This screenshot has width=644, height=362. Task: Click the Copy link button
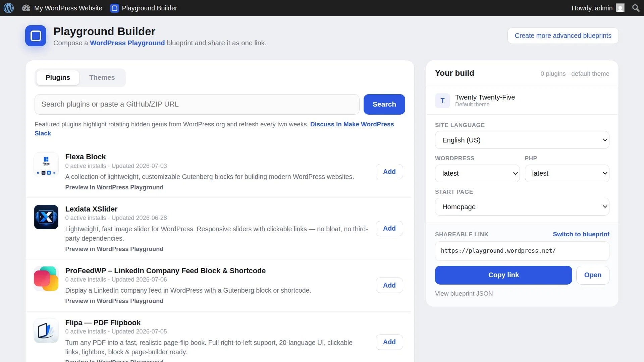pyautogui.click(x=503, y=275)
